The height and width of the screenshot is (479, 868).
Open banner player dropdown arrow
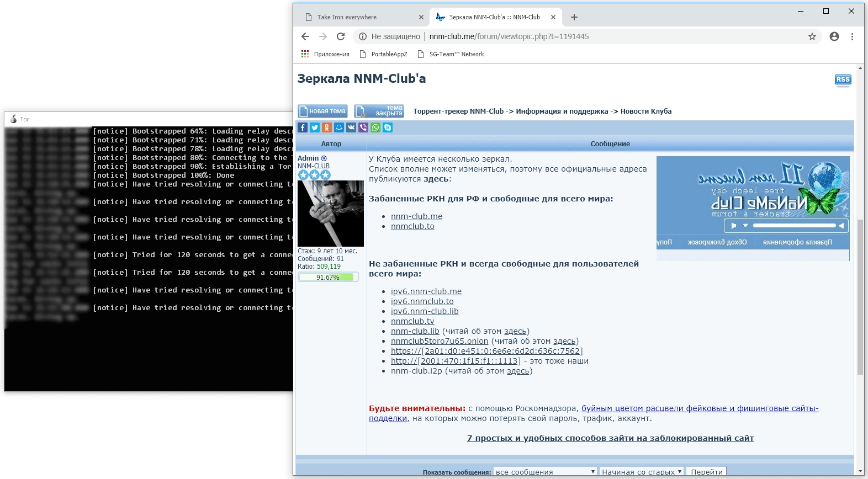tap(745, 225)
